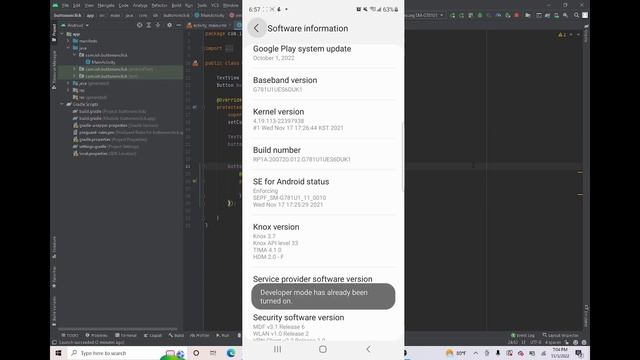
Task: Click the green Run app icon
Action: click(452, 15)
